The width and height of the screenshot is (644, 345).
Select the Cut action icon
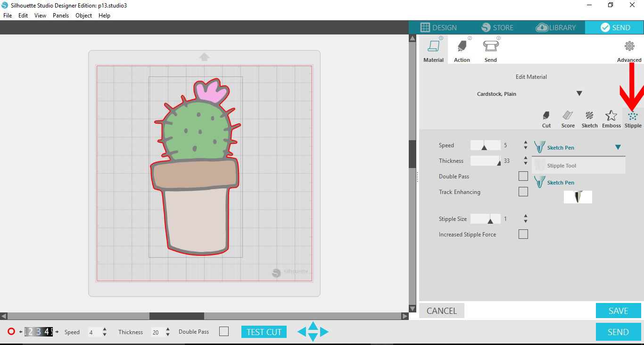pyautogui.click(x=546, y=116)
